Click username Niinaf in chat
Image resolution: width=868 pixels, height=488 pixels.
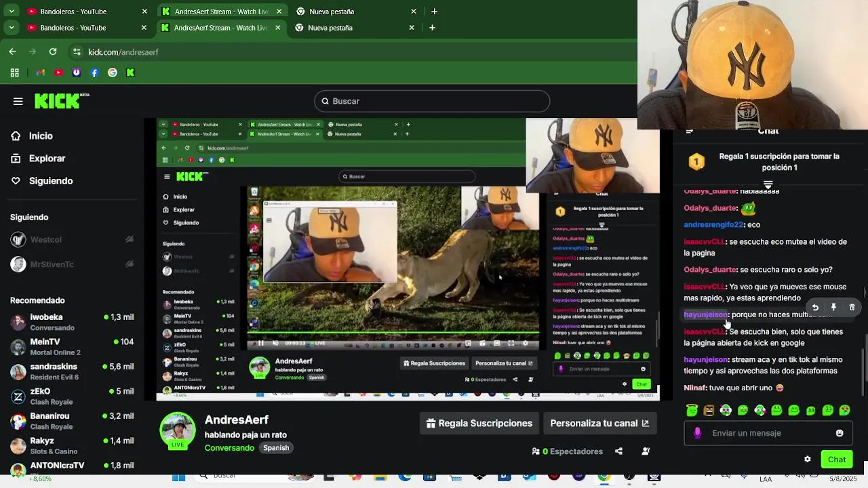tap(695, 388)
